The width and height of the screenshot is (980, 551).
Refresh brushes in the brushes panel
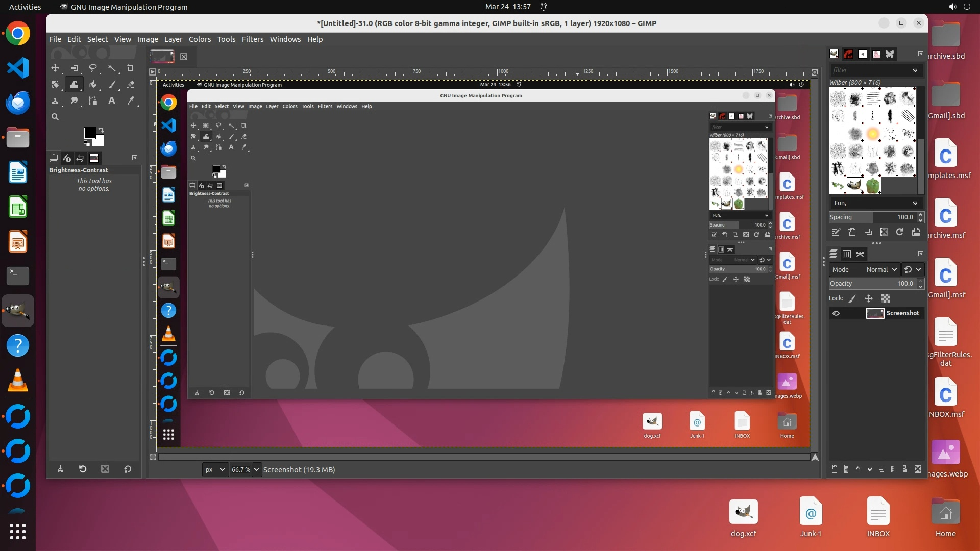pos(900,232)
